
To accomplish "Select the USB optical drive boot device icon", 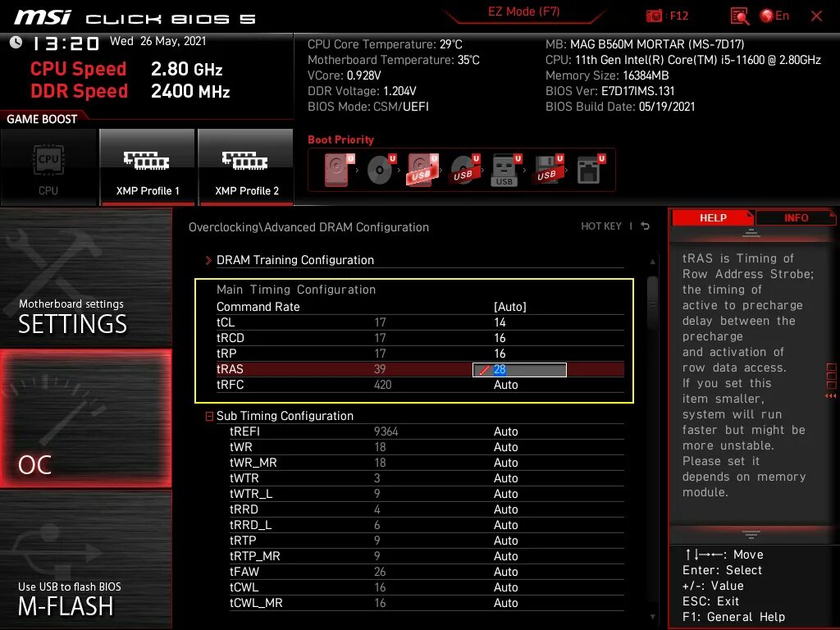I will click(464, 170).
